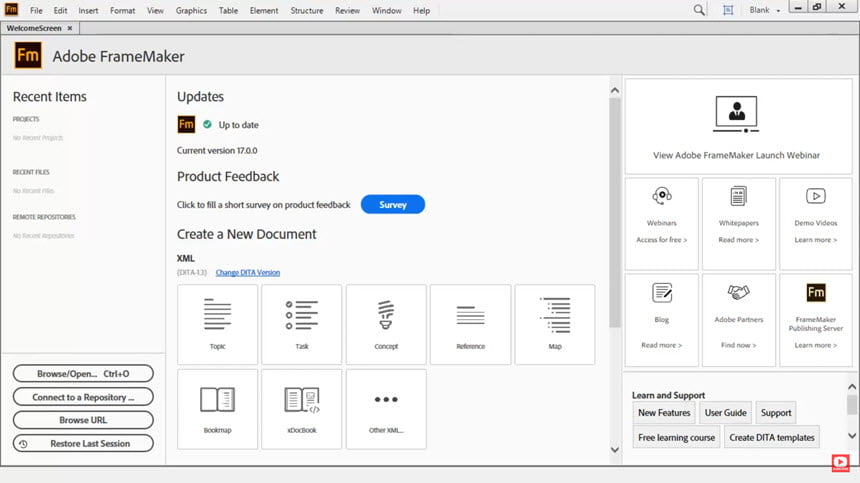Click the Fm icon beside Up to date
Viewport: 860px width, 483px height.
[186, 124]
